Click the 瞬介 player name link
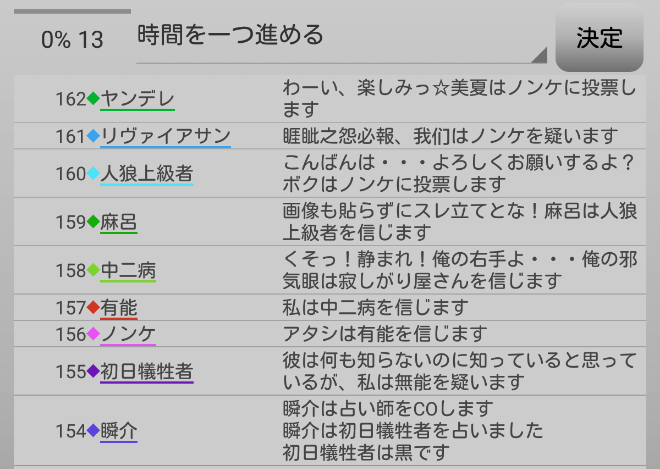The width and height of the screenshot is (660, 469). 118,431
